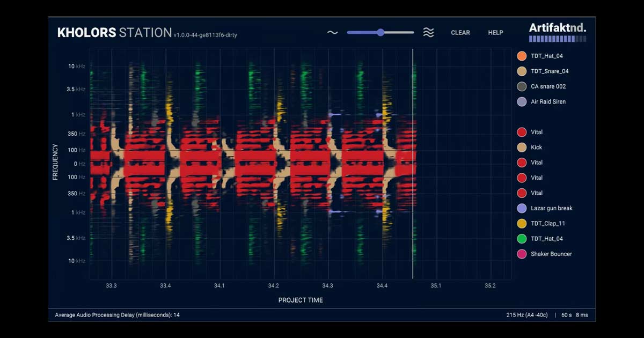The image size is (644, 338).
Task: Click version text v1.0.0-44-ge8113f6-dirty
Action: [205, 35]
